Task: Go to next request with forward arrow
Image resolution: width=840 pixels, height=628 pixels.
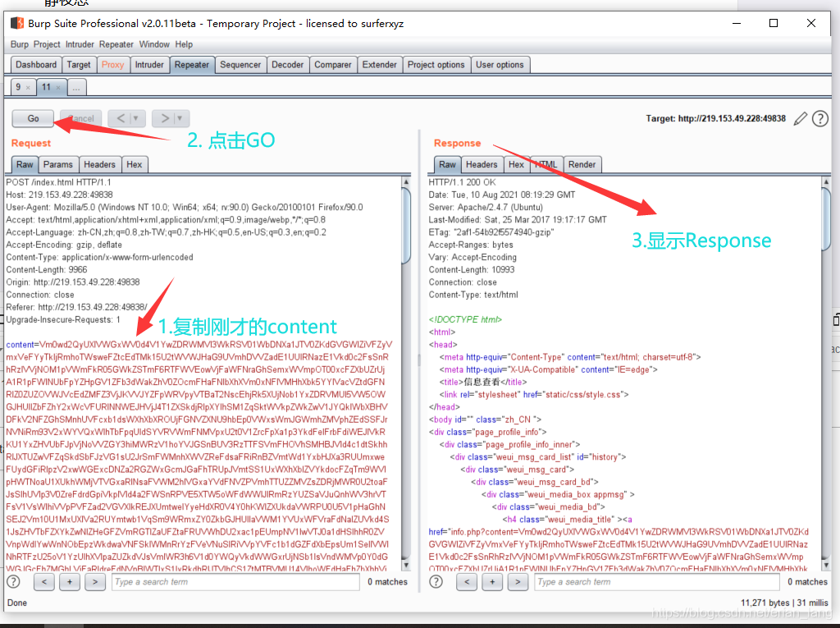Action: click(x=164, y=118)
